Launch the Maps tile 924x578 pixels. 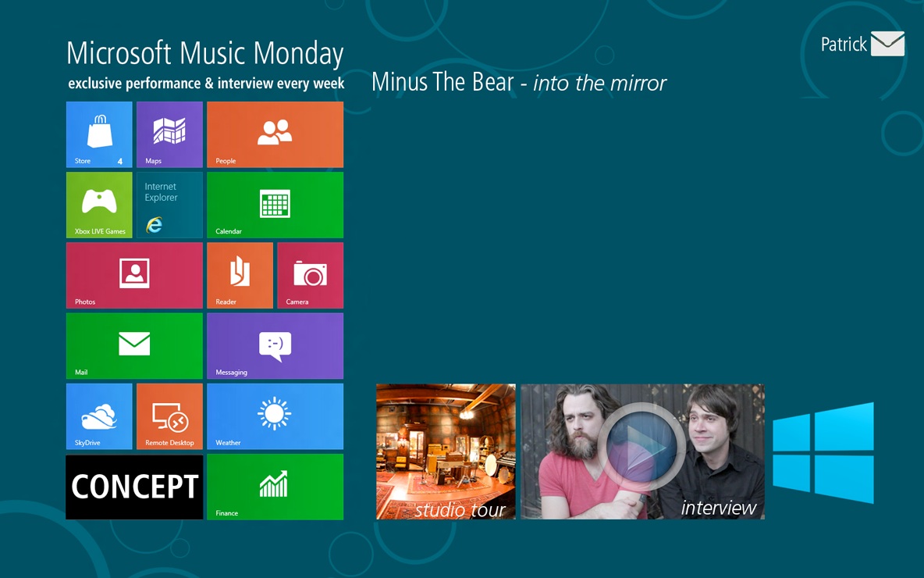click(169, 134)
